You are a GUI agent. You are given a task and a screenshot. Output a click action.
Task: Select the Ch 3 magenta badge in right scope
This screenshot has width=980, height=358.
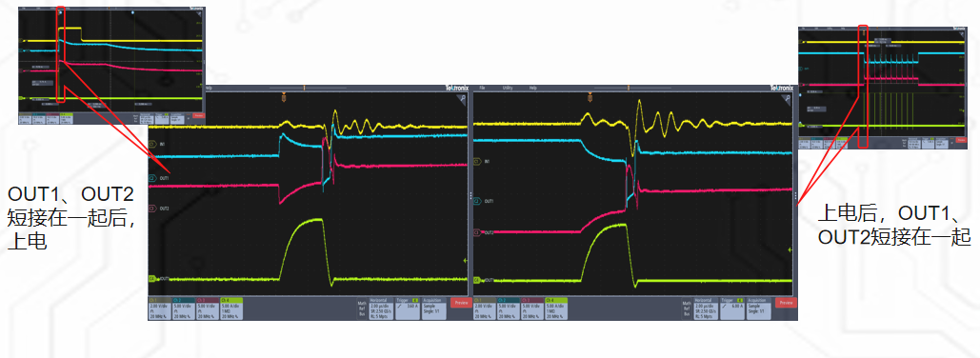point(531,308)
